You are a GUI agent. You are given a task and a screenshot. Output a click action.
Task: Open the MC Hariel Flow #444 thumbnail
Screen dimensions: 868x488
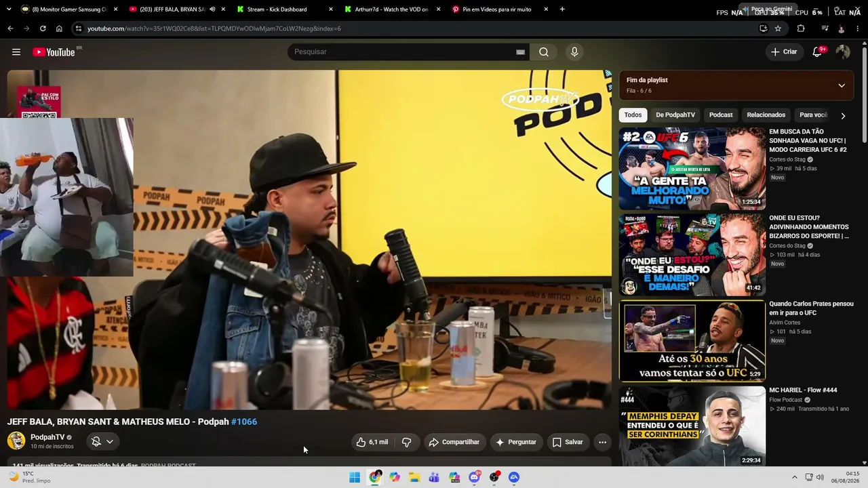[x=692, y=427]
